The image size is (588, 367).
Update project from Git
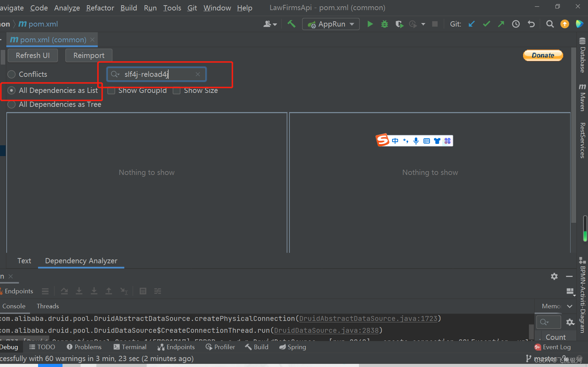click(471, 24)
